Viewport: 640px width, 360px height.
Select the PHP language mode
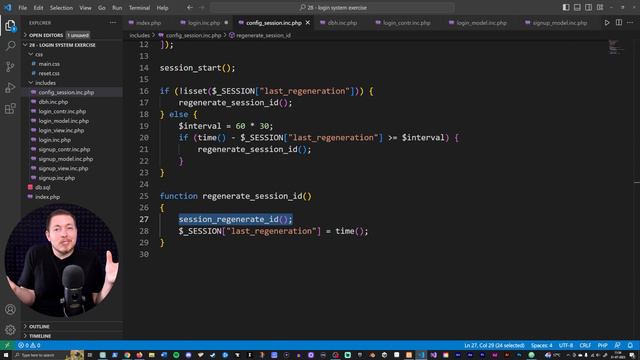(602, 345)
